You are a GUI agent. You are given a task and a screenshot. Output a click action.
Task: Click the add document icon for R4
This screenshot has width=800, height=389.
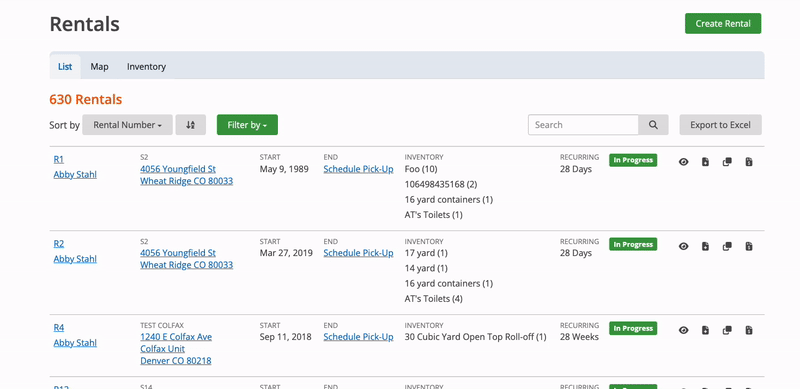pyautogui.click(x=705, y=330)
